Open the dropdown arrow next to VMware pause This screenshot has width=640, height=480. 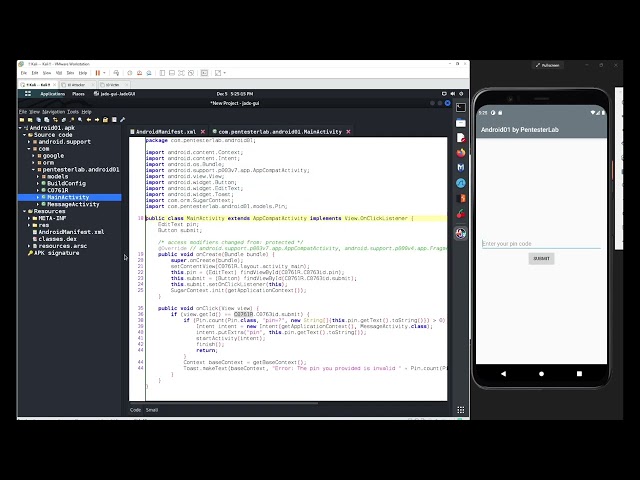tap(104, 73)
